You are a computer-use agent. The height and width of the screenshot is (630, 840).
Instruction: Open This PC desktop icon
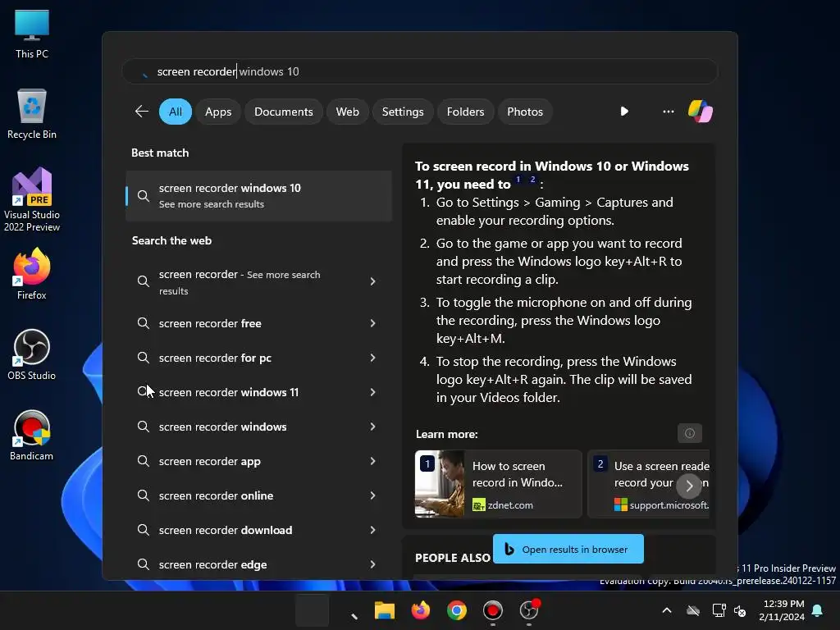(32, 33)
